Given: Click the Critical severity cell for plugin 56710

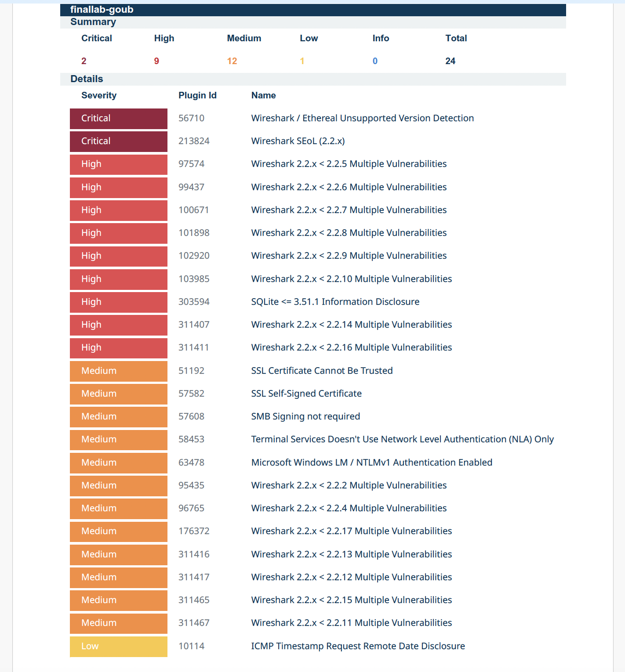Looking at the screenshot, I should (119, 119).
